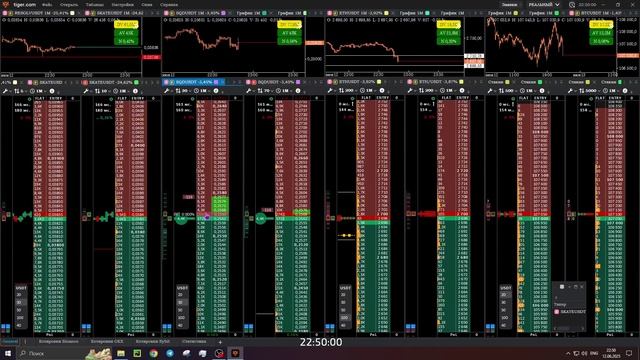Click round icon in step 5000 Стакан toolbar
The height and width of the screenshot is (360, 640).
pyautogui.click(x=625, y=91)
